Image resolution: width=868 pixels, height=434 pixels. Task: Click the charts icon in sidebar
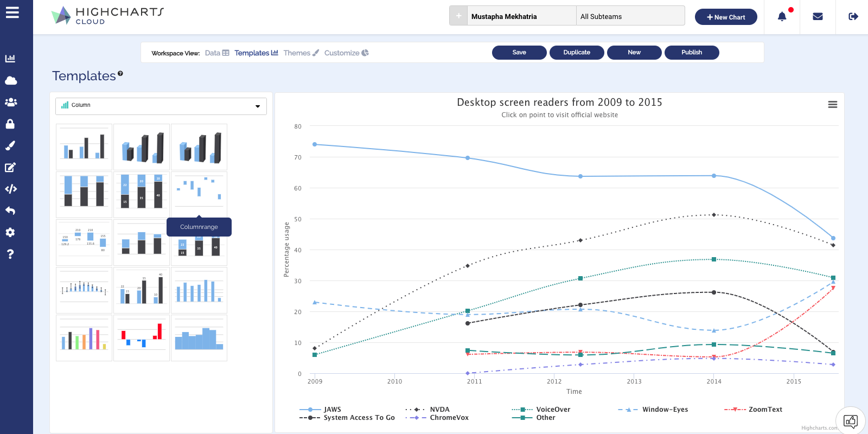click(x=10, y=59)
